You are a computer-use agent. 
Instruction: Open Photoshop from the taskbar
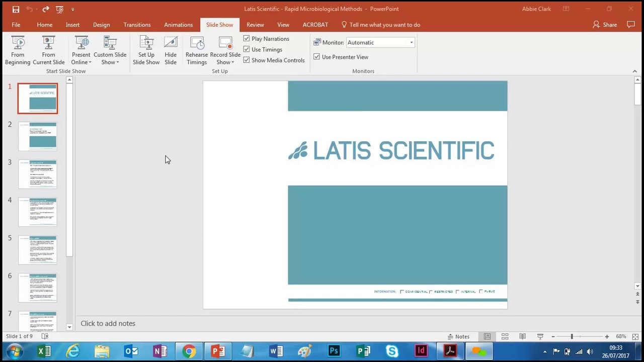pos(334,351)
